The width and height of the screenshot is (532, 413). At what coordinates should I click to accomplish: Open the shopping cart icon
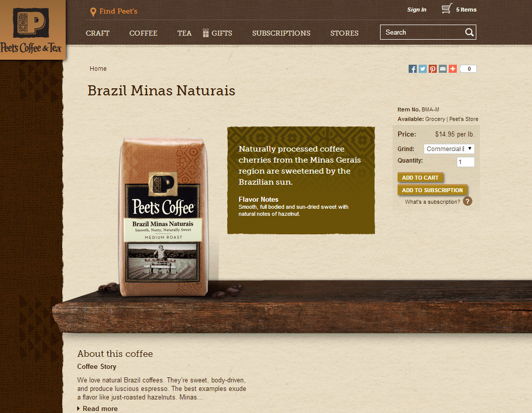[x=447, y=9]
